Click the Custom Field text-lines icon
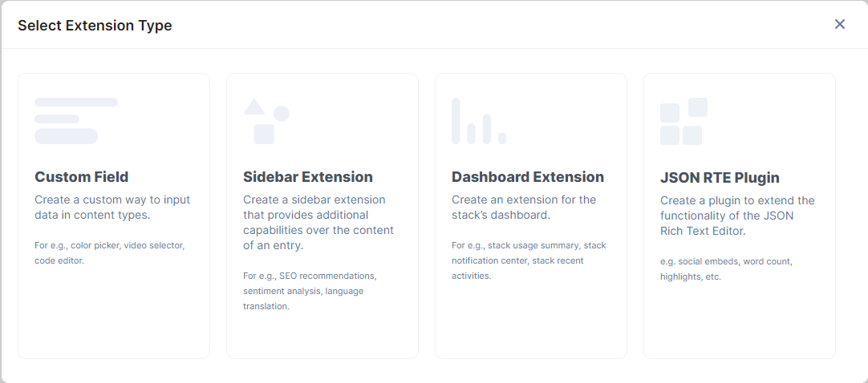 [x=76, y=120]
